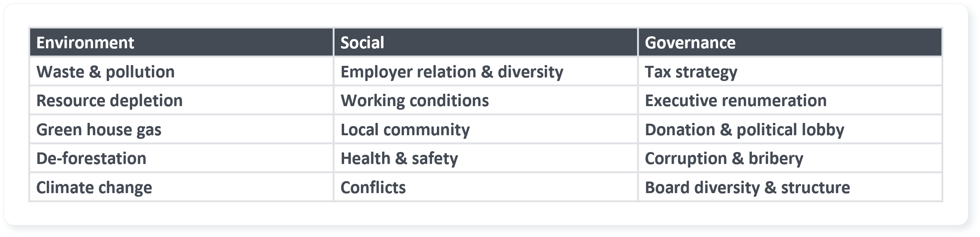Click the word diversity in Social column
Viewport: 980px width, 237px height.
530,72
